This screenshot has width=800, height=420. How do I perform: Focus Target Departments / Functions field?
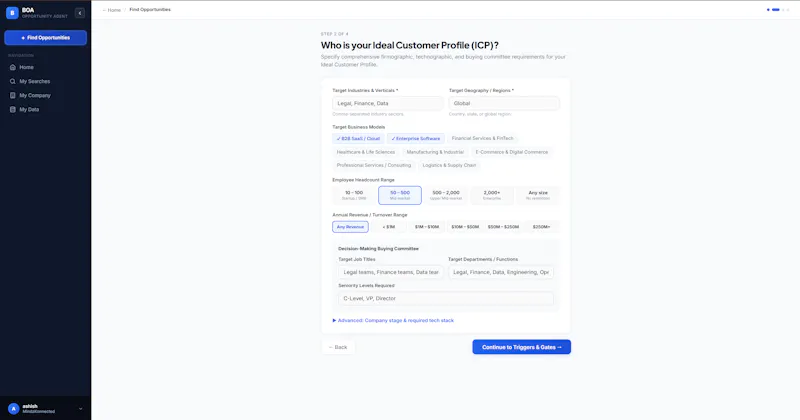[501, 272]
